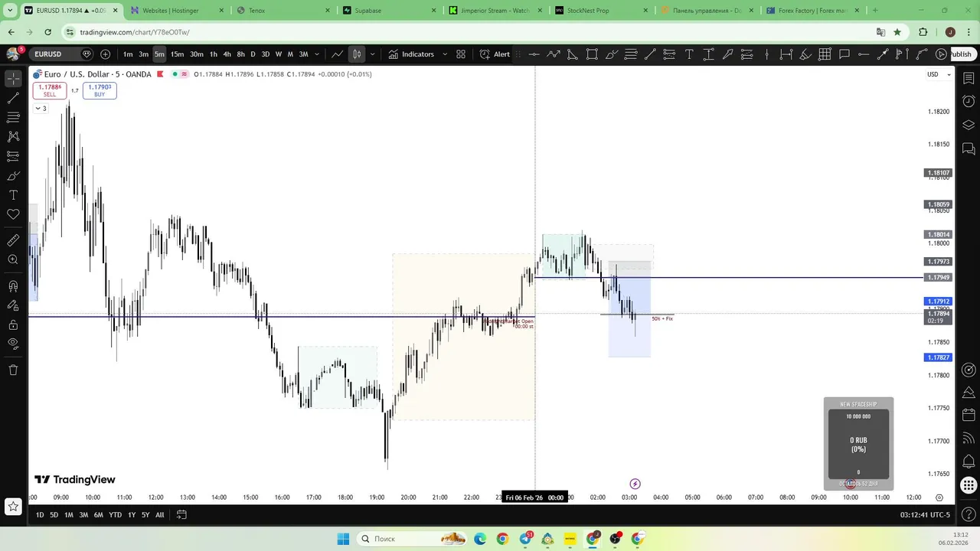The width and height of the screenshot is (980, 551).
Task: Click the BUY price button
Action: 100,90
